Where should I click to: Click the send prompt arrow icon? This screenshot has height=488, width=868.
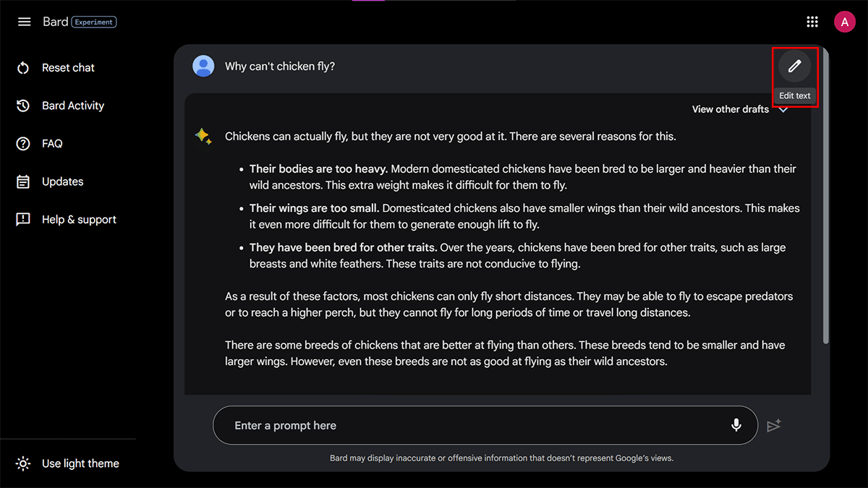coord(774,426)
